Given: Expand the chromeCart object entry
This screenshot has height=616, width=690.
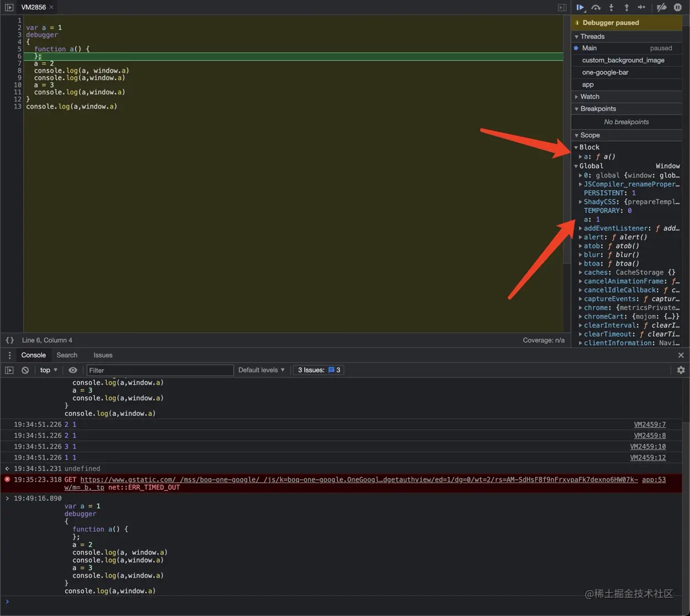Looking at the screenshot, I should (x=580, y=316).
